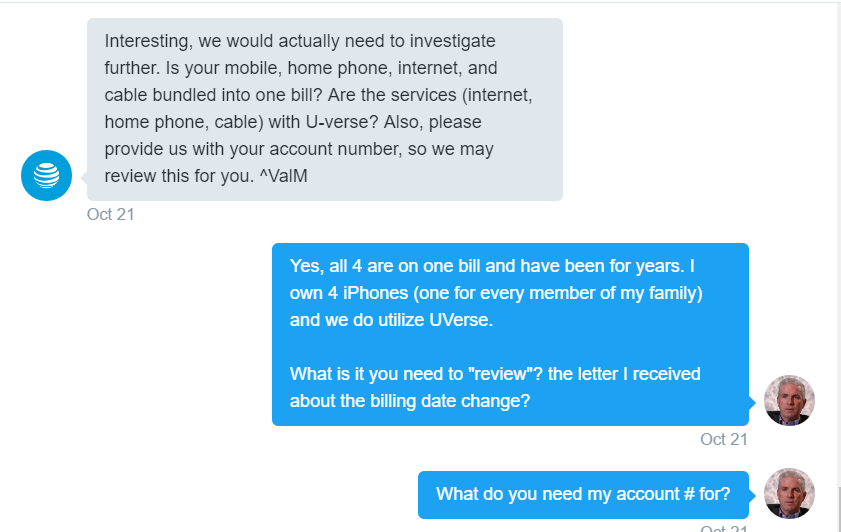The height and width of the screenshot is (532, 841).
Task: Click the profile photo beside the account # question
Action: pos(789,494)
